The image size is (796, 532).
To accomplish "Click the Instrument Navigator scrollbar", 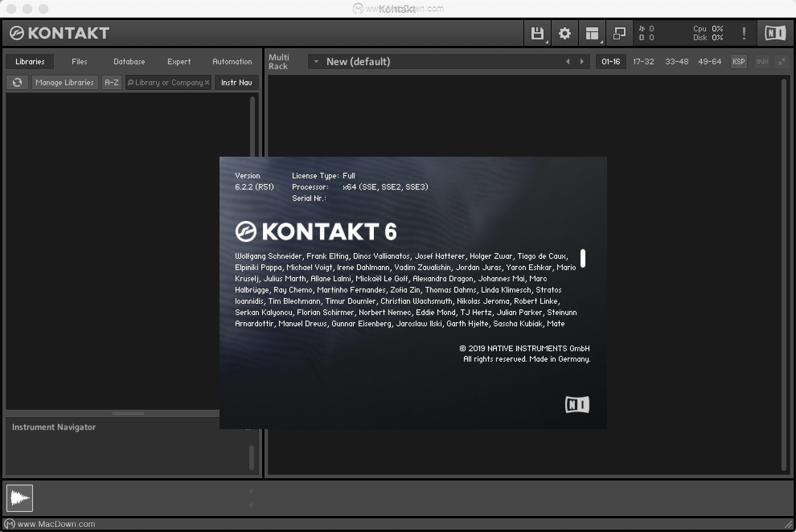I will [x=252, y=457].
